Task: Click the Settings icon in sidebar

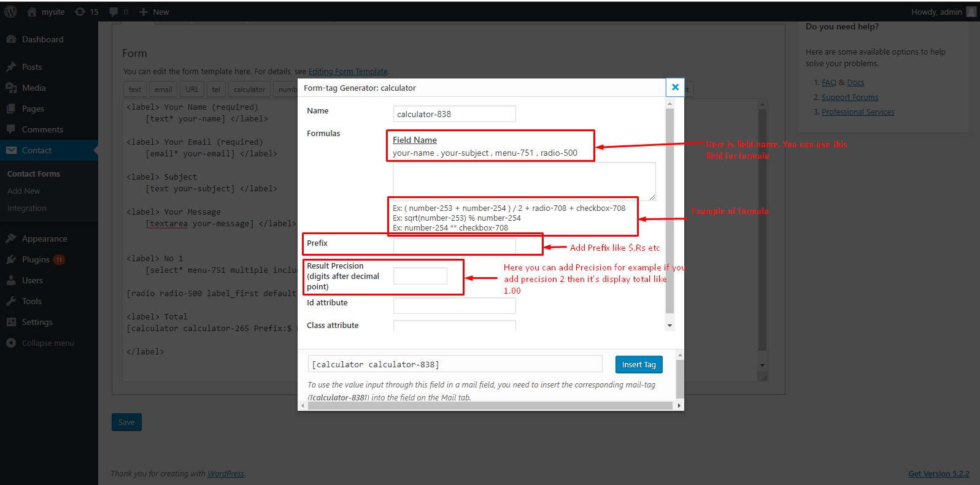Action: 11,322
